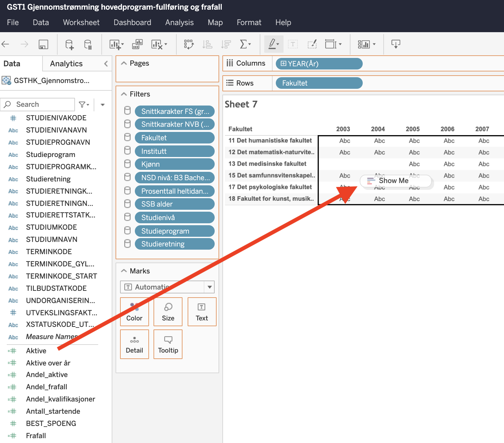
Task: Click the New Data Source icon
Action: tap(69, 44)
